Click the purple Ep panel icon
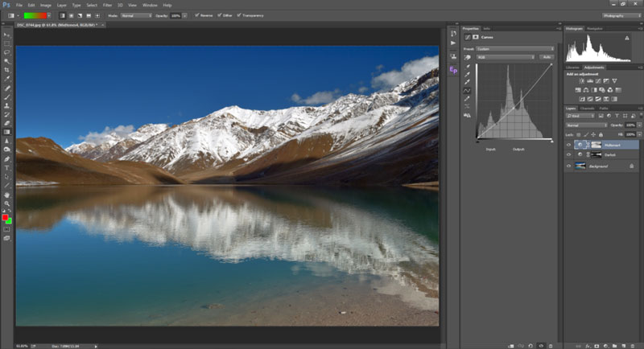The height and width of the screenshot is (349, 644). [453, 71]
